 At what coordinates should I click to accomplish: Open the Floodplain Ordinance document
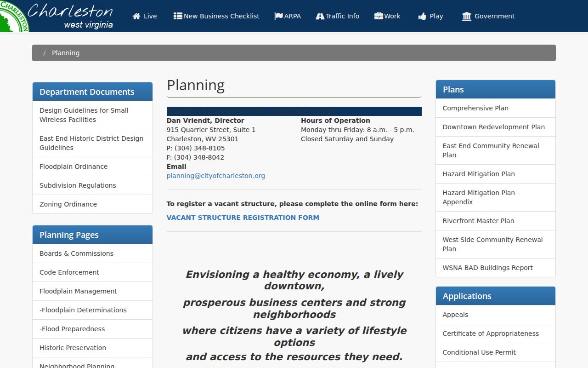[x=92, y=167]
